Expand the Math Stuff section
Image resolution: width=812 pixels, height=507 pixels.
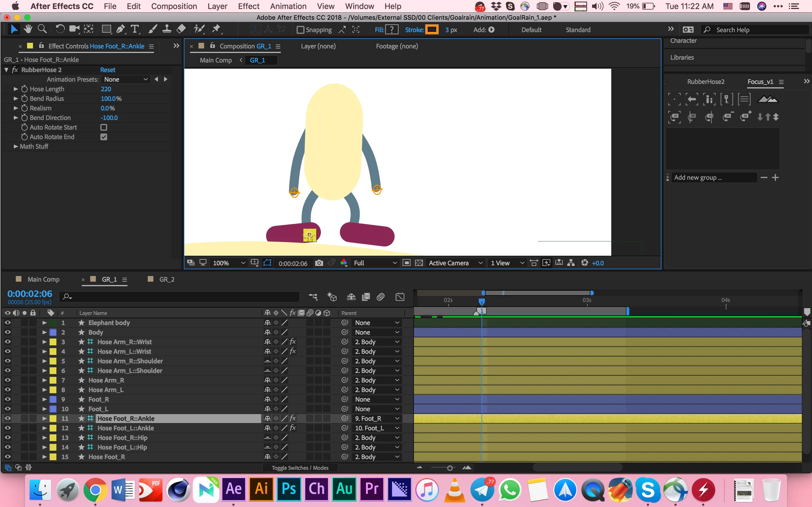[16, 146]
